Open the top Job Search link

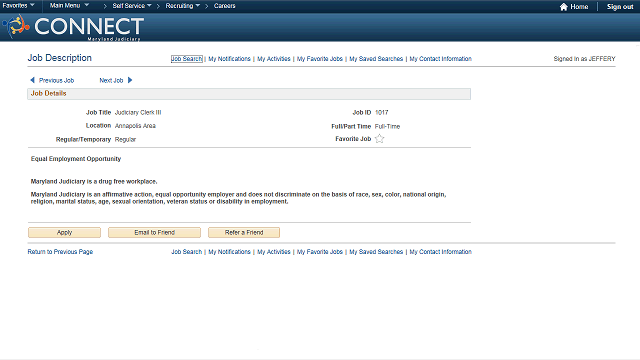187,59
